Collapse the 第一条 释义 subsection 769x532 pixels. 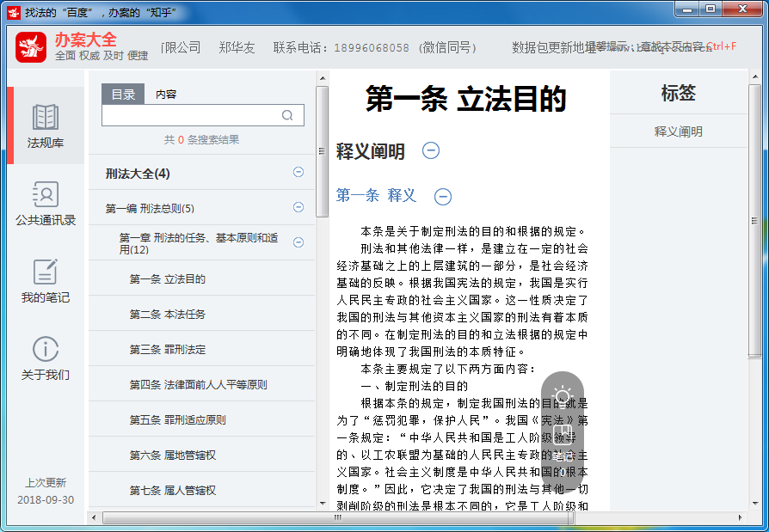(443, 197)
